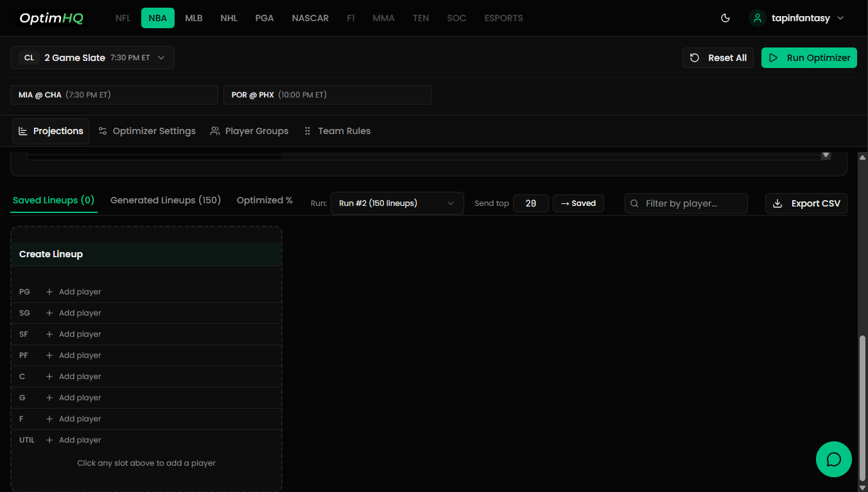868x492 pixels.
Task: Click the plus icon in PG slot
Action: pos(49,292)
